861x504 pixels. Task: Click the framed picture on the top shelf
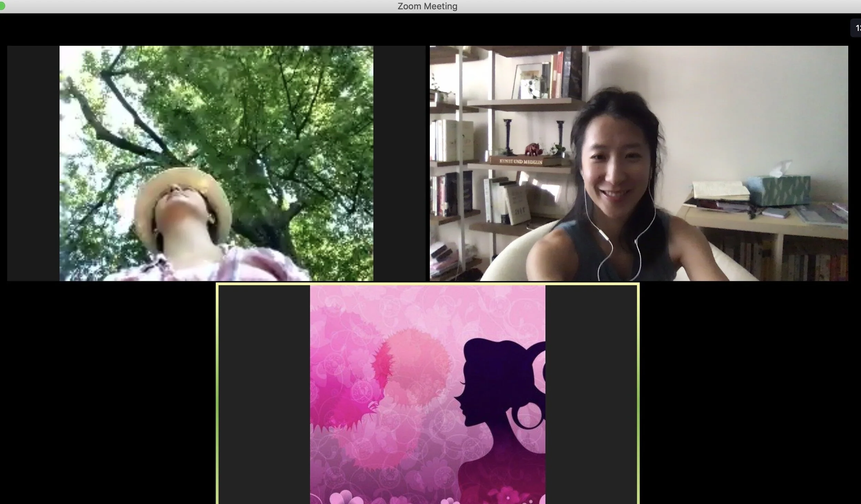pyautogui.click(x=526, y=81)
